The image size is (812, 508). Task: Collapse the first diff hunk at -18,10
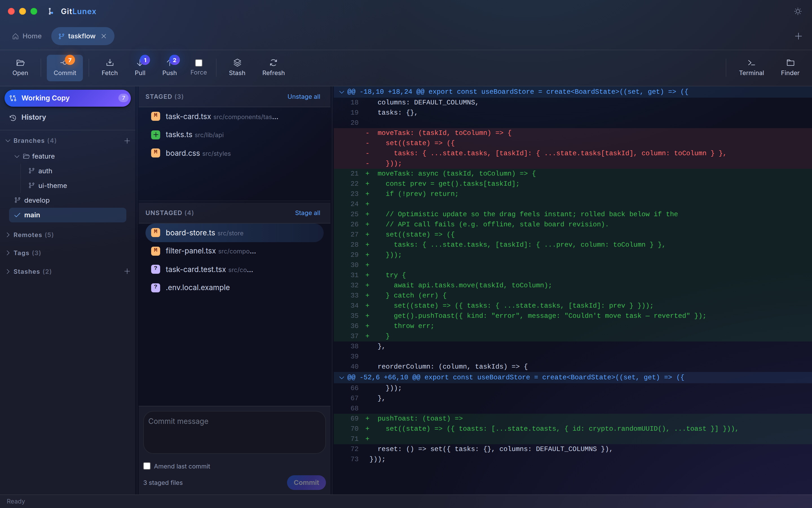(342, 92)
